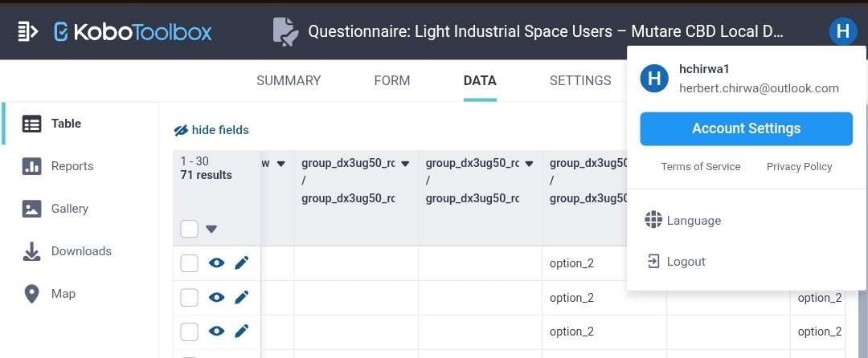Open the Downloads section

(x=80, y=251)
